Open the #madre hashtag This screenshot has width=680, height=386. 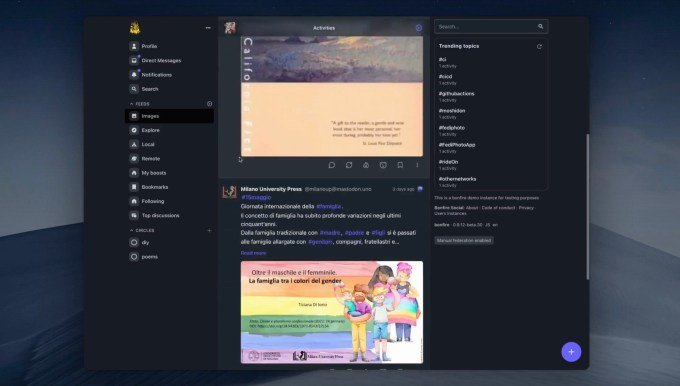pyautogui.click(x=330, y=233)
